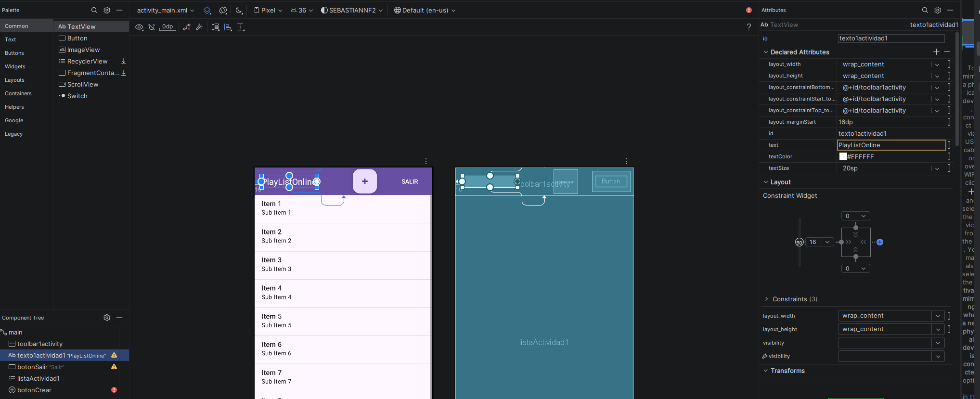Screen dimensions: 980x399
Task: Open Attributes panel settings gear
Action: point(938,10)
